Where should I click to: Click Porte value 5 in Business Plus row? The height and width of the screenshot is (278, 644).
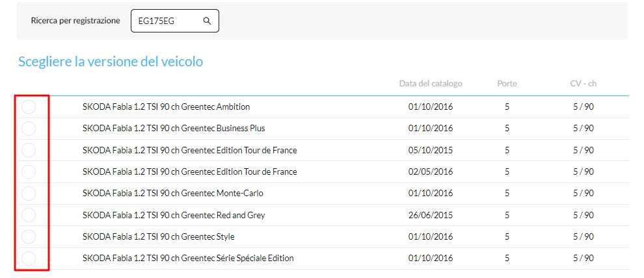pyautogui.click(x=507, y=129)
